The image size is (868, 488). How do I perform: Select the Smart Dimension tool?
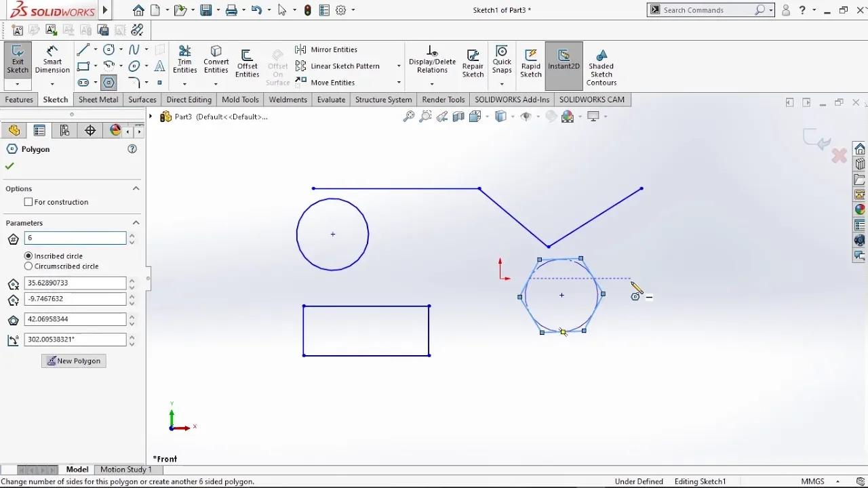point(52,60)
